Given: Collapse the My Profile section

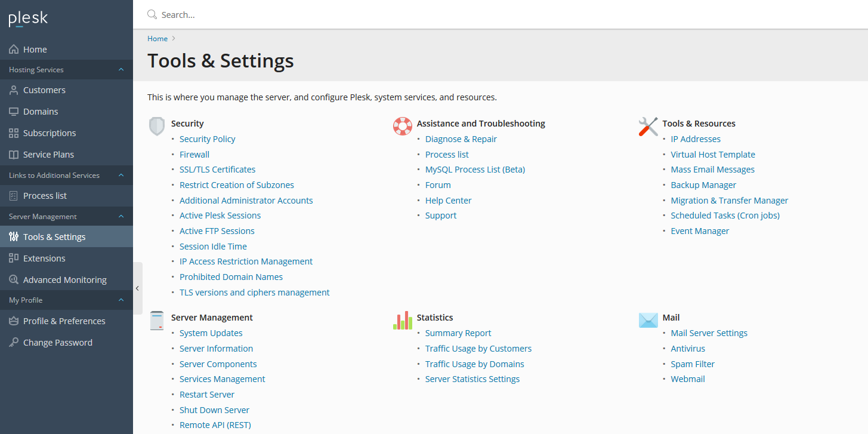Looking at the screenshot, I should tap(121, 300).
